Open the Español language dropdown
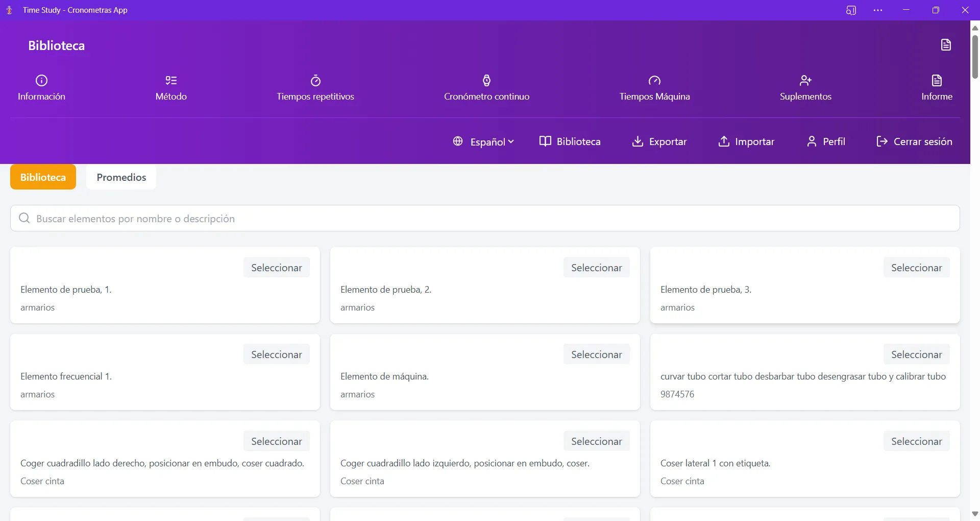This screenshot has height=521, width=980. pos(483,141)
